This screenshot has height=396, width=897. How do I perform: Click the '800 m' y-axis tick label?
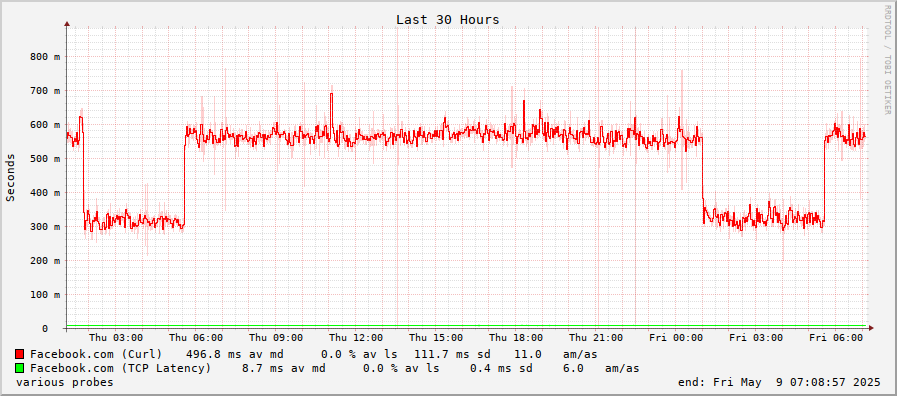pos(45,57)
